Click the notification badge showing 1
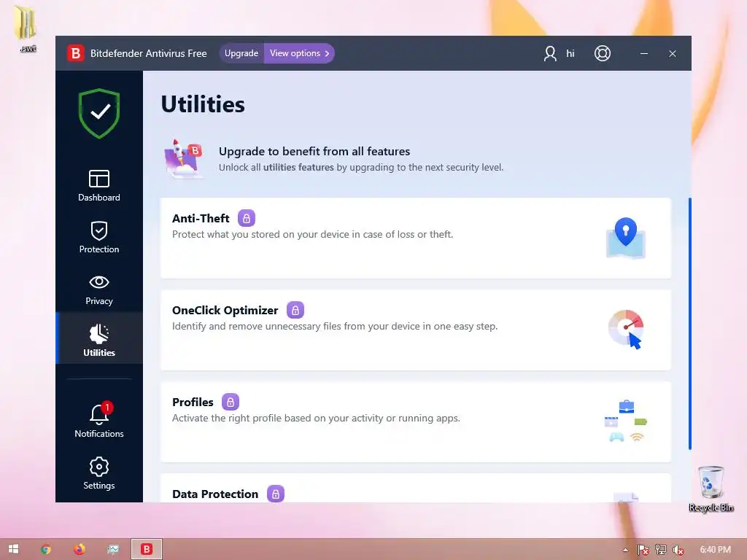747x560 pixels. click(107, 407)
